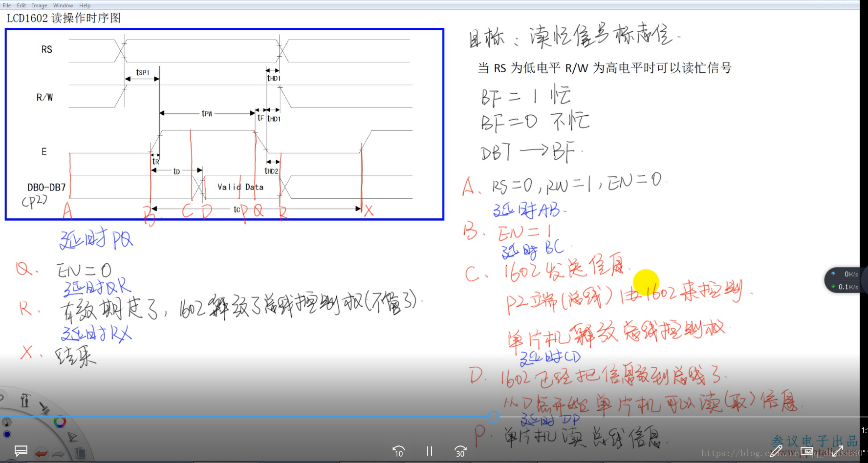Toggle the subtitles speech bubble icon
Screen dimensions: 868x463
tap(21, 451)
